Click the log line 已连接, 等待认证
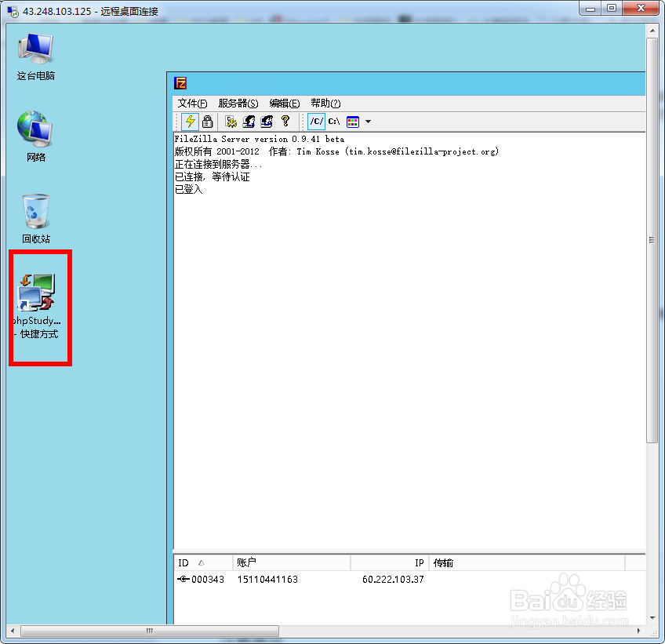The height and width of the screenshot is (644, 665). click(212, 176)
